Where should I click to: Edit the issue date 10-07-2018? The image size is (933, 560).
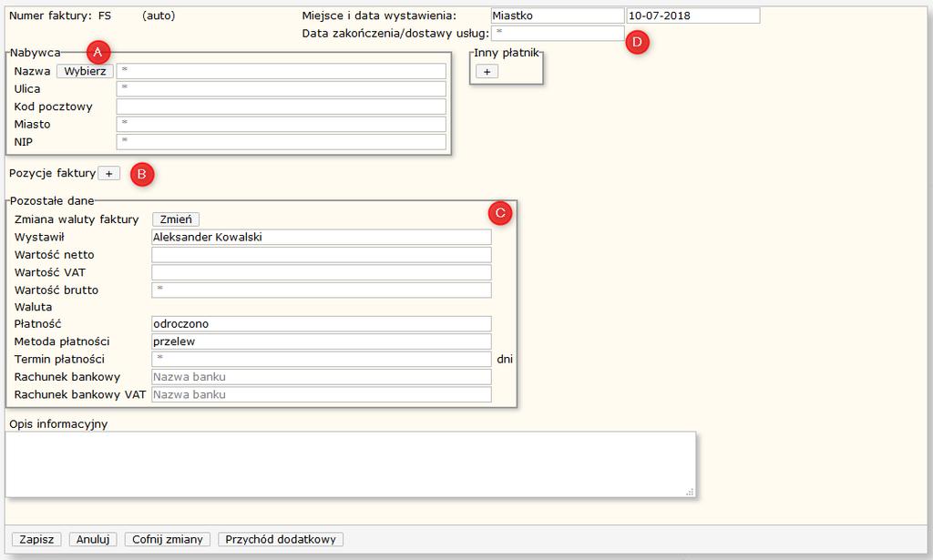[693, 16]
